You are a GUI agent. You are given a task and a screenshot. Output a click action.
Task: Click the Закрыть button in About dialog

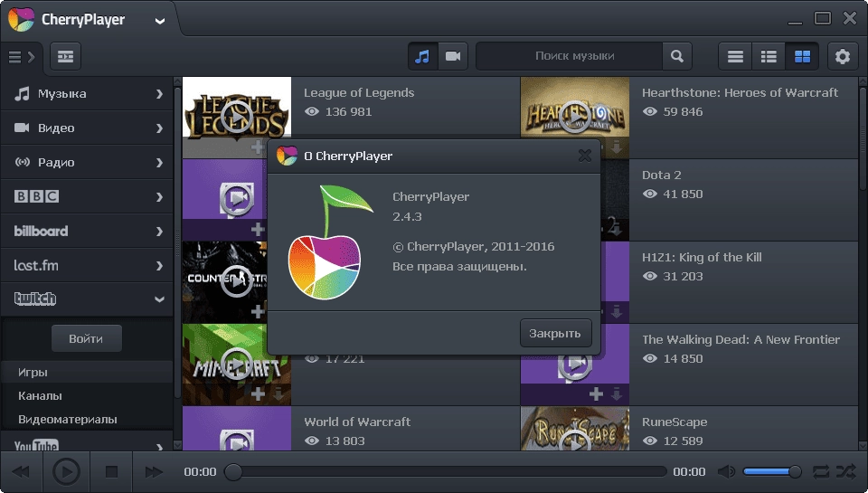[555, 333]
